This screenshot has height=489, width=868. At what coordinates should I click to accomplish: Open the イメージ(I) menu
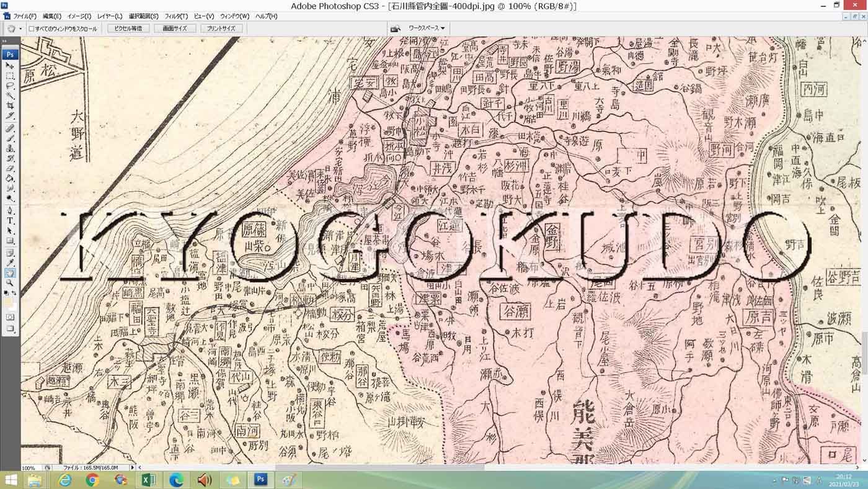(x=79, y=16)
